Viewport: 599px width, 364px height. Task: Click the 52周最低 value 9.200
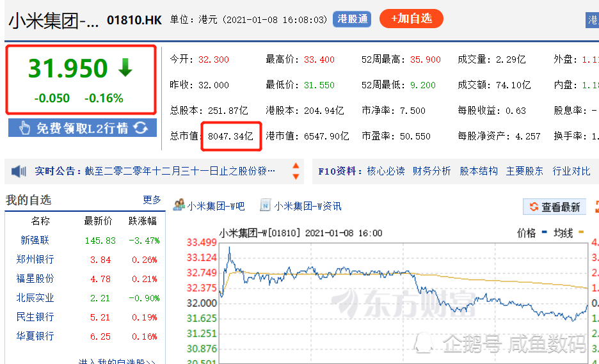point(423,85)
